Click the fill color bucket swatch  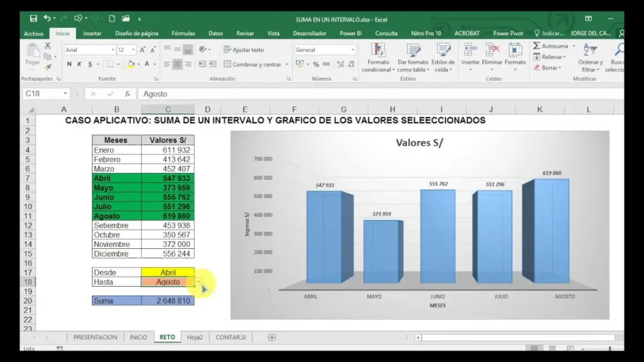pyautogui.click(x=131, y=64)
